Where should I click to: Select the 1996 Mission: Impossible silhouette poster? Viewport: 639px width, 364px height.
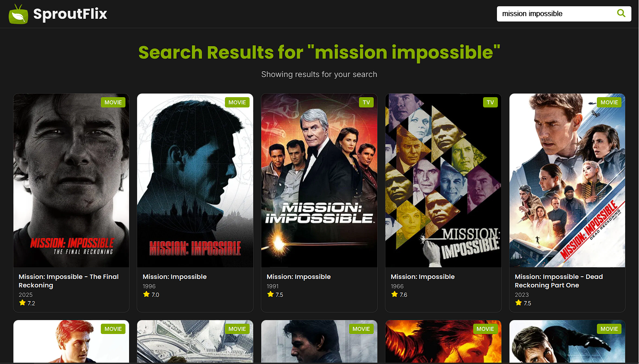195,180
